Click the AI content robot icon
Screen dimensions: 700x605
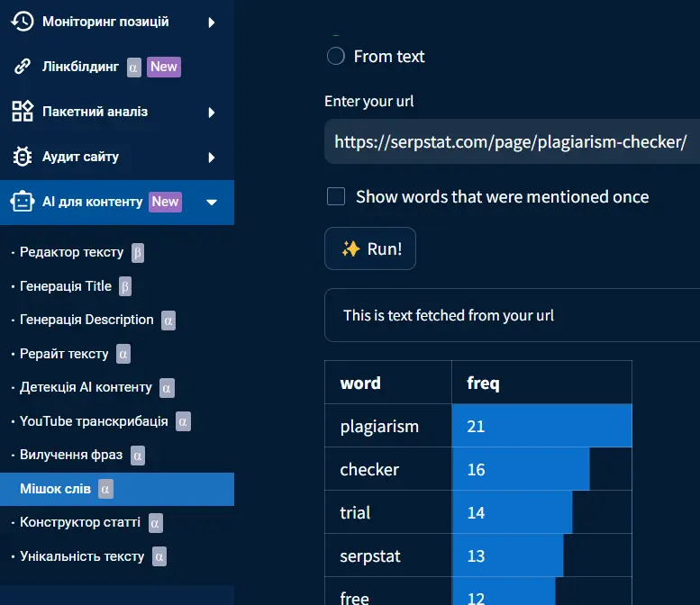pos(23,202)
